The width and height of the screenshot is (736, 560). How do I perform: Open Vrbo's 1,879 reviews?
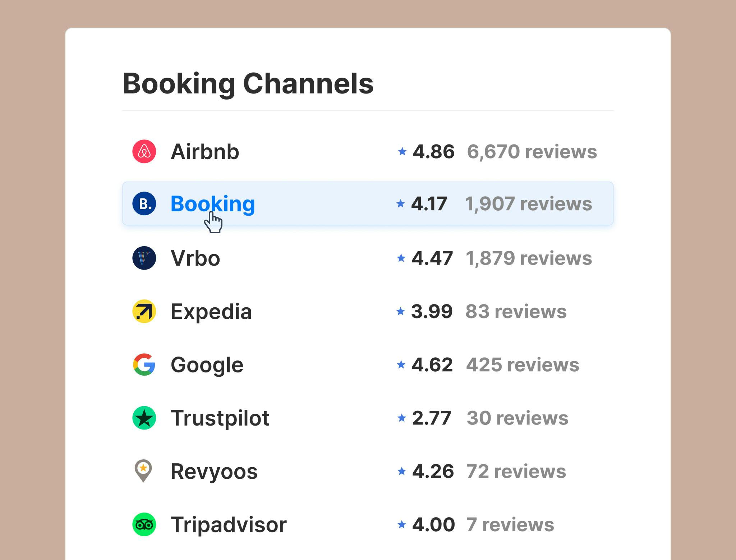pos(529,258)
